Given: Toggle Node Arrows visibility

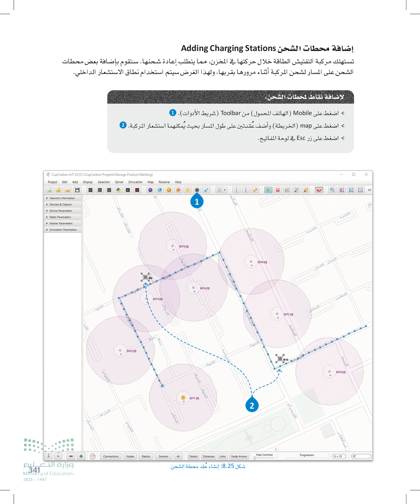Looking at the screenshot, I should tap(239, 457).
